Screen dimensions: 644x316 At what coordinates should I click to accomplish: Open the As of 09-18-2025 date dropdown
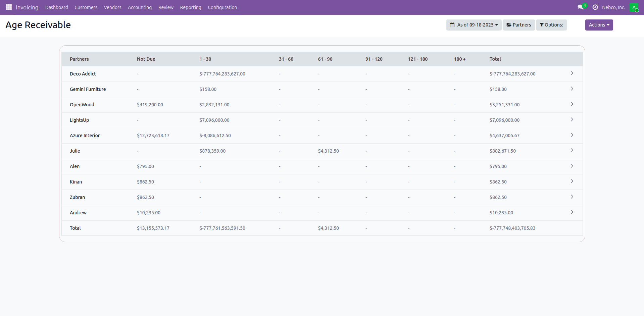coord(474,25)
